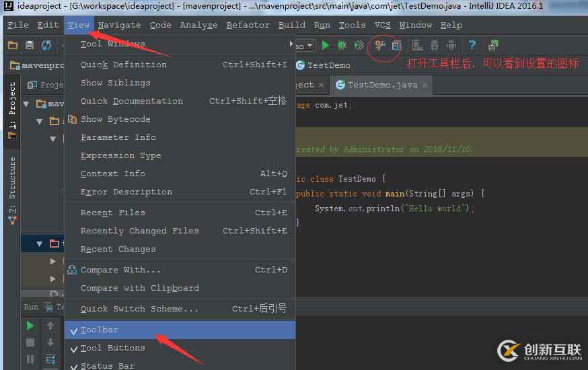Click the Save All floppy disk icon

29,45
